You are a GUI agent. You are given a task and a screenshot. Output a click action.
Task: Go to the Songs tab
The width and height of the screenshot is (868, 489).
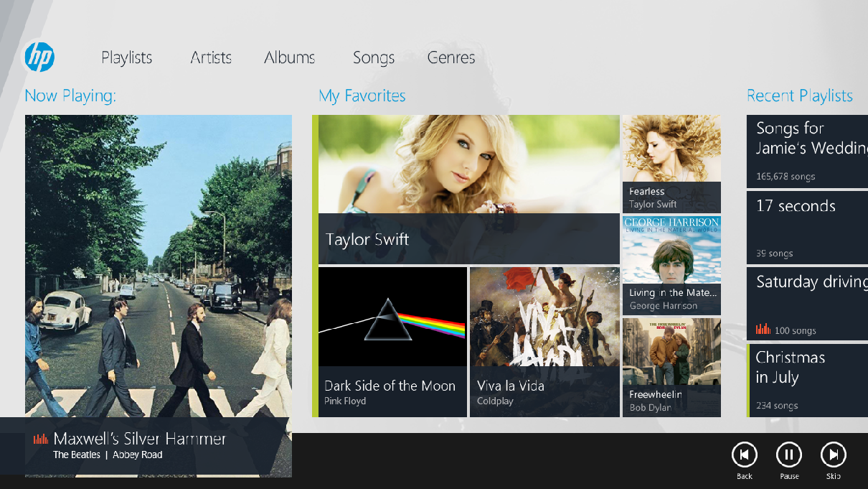pos(374,58)
